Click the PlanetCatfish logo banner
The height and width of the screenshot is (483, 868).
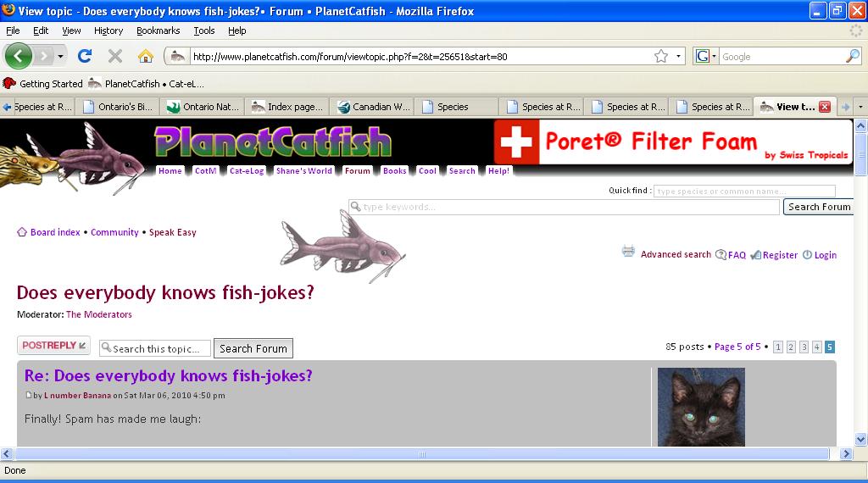click(273, 142)
